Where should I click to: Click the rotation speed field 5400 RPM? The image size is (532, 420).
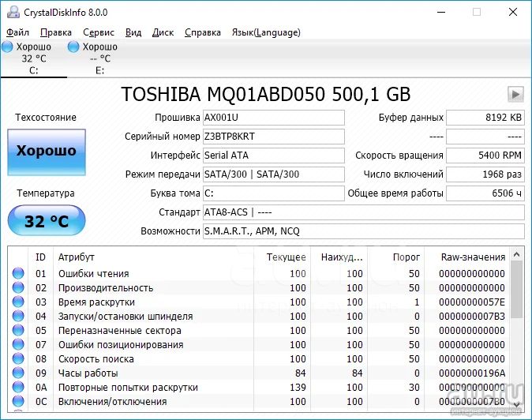coord(485,156)
